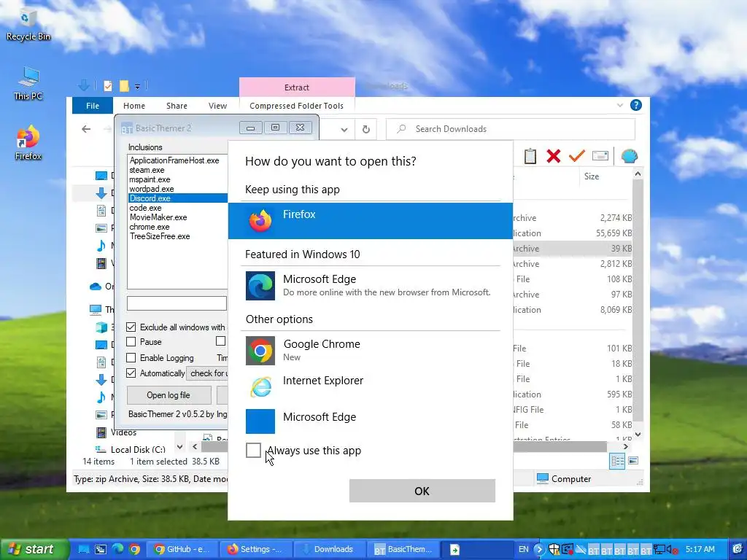Screen dimensions: 747x560
Task: Expand the address bar history dropdown
Action: click(344, 129)
